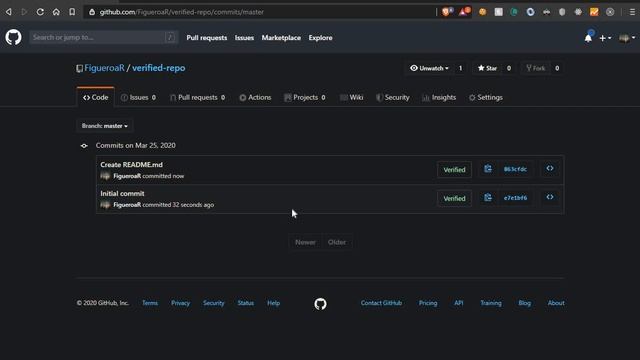Switch to the repository Pull requests tab
Image resolution: width=640 pixels, height=360 pixels.
tap(198, 97)
